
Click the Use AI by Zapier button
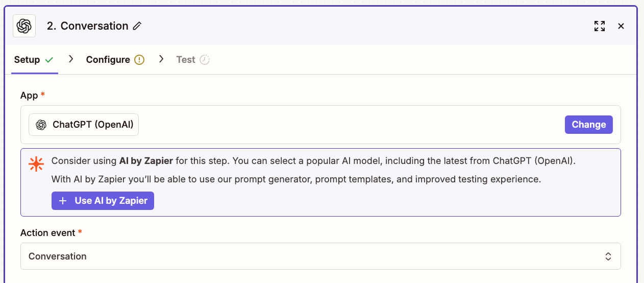[103, 201]
